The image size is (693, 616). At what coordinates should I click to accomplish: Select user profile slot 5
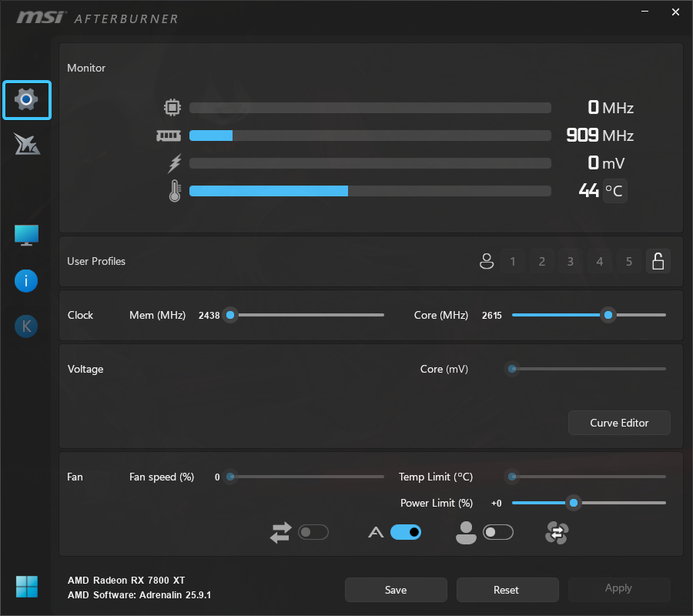click(628, 262)
